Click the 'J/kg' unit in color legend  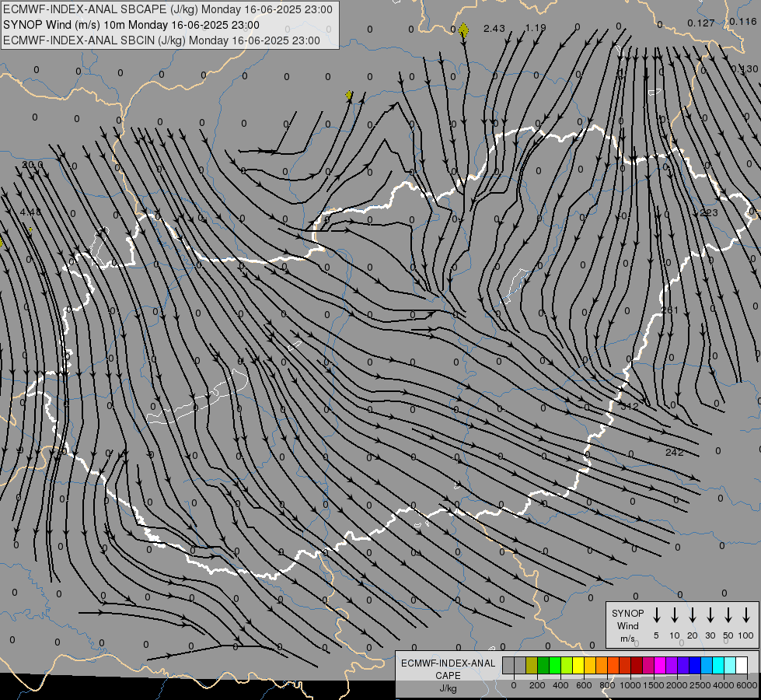point(448,688)
